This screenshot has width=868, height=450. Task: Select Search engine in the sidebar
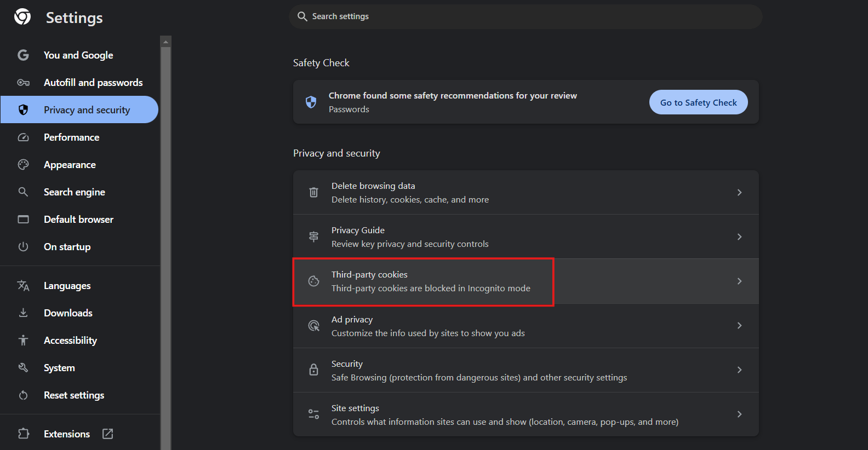click(75, 192)
